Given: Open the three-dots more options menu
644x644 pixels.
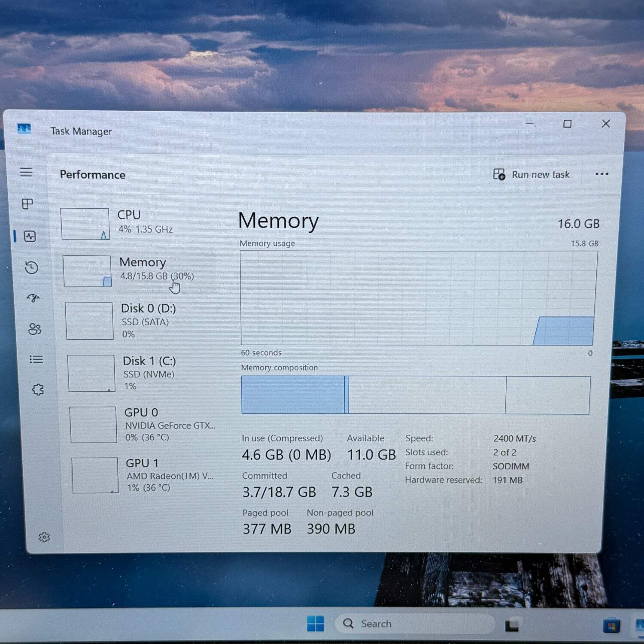Looking at the screenshot, I should click(x=601, y=174).
